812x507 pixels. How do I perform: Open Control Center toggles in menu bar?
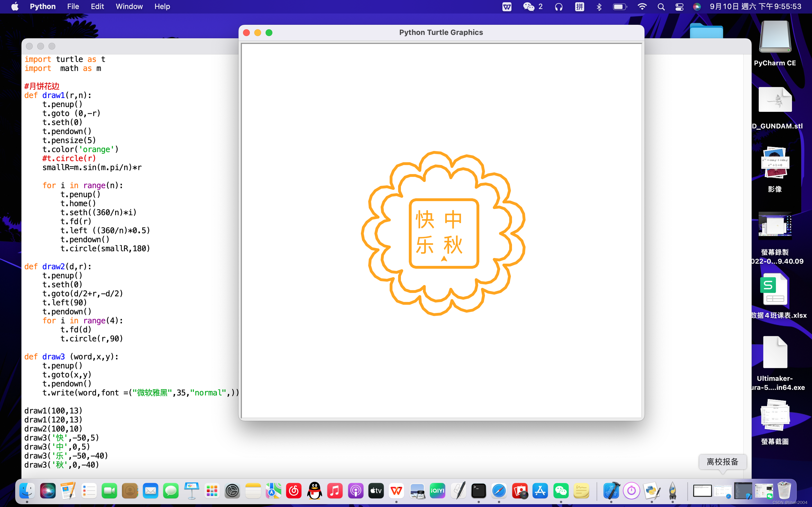(x=679, y=7)
